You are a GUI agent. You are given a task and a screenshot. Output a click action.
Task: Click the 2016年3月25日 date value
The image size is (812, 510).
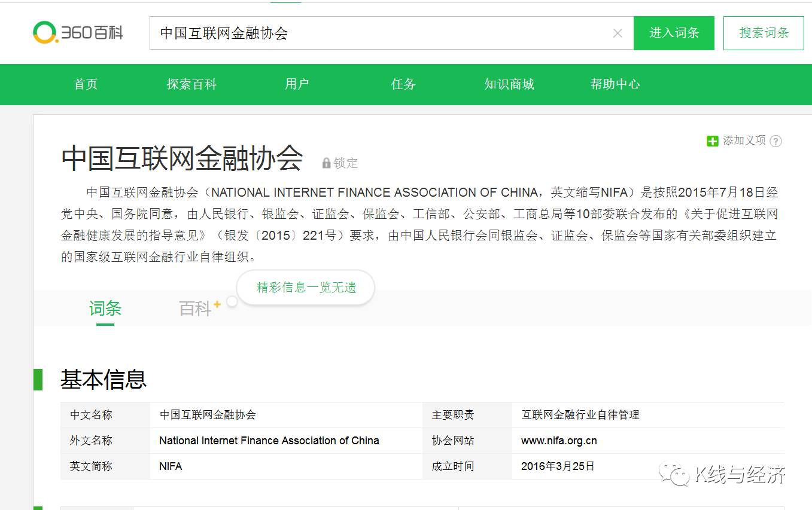(558, 466)
